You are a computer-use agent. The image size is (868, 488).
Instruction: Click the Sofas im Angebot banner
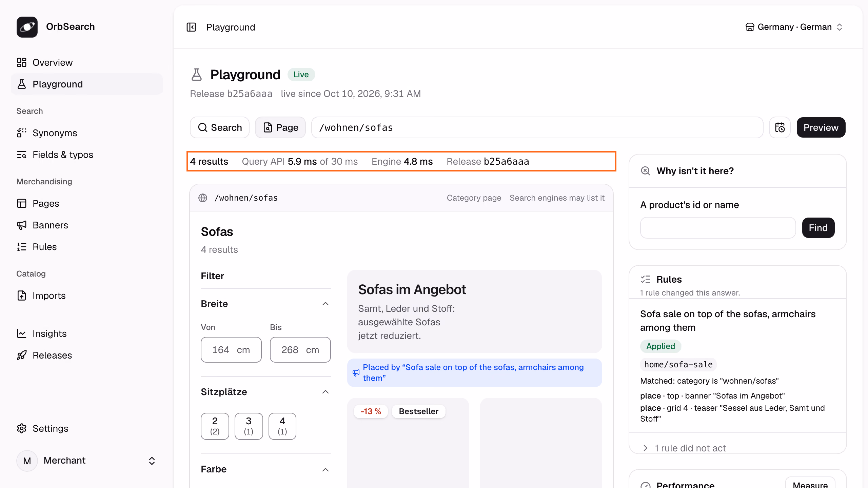click(474, 311)
